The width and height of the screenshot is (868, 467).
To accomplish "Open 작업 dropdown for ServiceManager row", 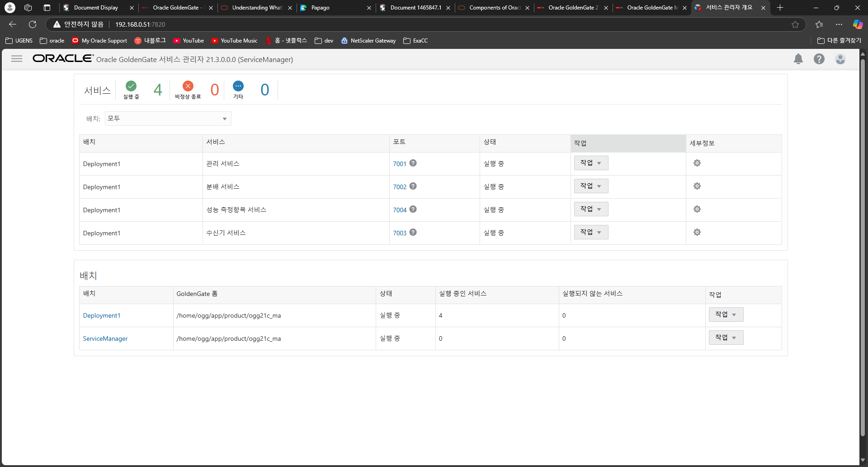I will tap(726, 338).
